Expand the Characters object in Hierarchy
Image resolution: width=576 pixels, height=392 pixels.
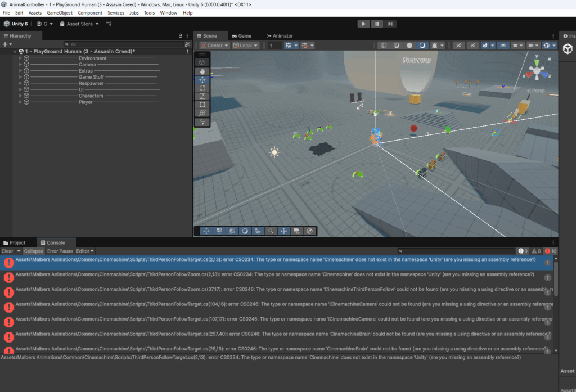21,96
